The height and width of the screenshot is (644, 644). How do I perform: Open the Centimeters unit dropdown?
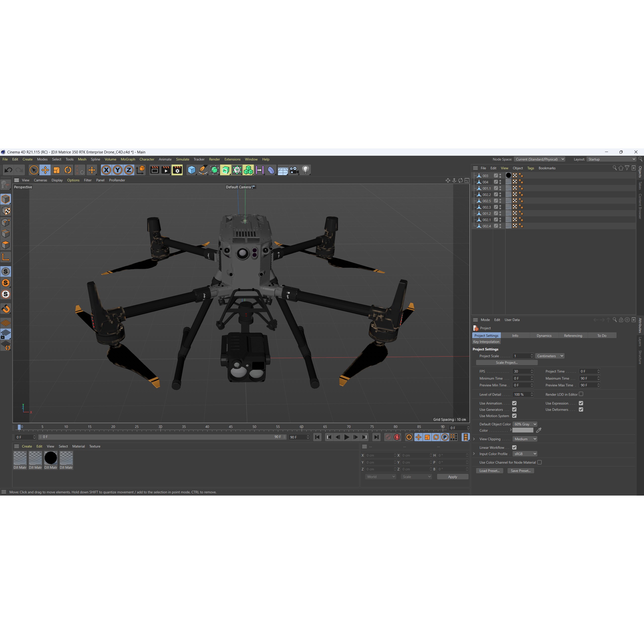coord(549,356)
